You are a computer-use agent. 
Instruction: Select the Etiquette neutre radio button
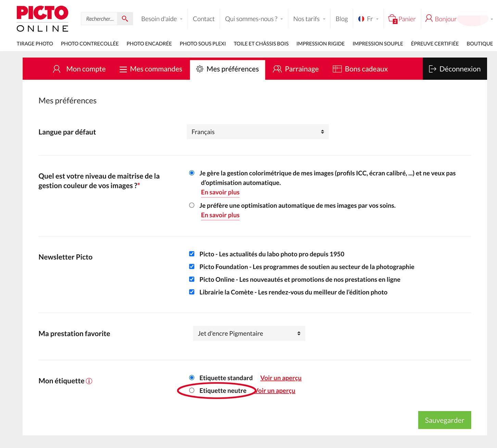(192, 391)
